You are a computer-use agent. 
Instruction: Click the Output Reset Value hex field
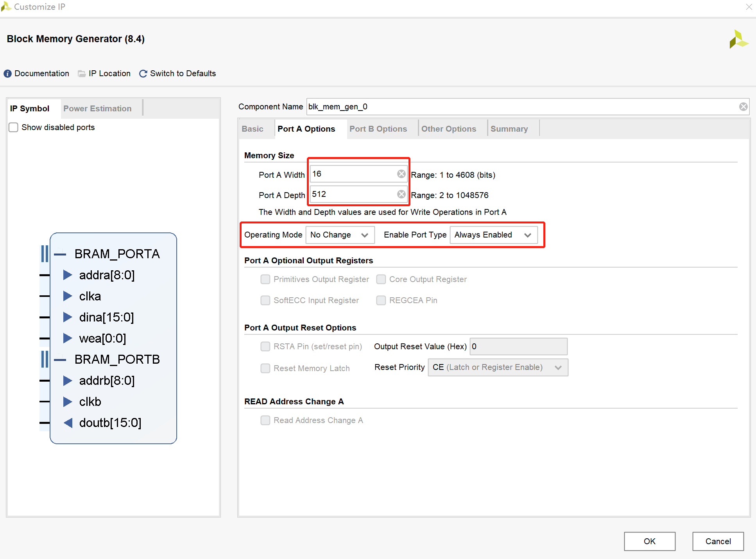(518, 346)
